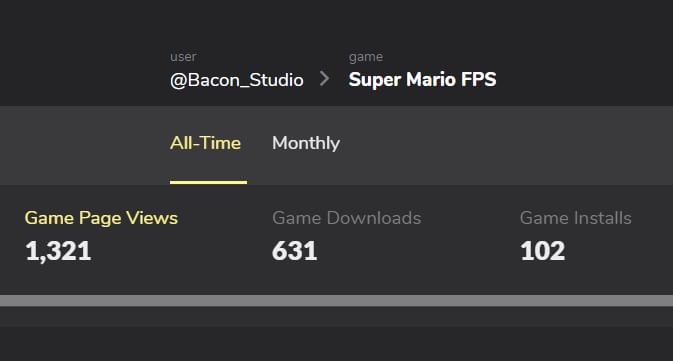The width and height of the screenshot is (673, 361).
Task: Click the small 'game' breadcrumb label
Action: click(x=366, y=57)
